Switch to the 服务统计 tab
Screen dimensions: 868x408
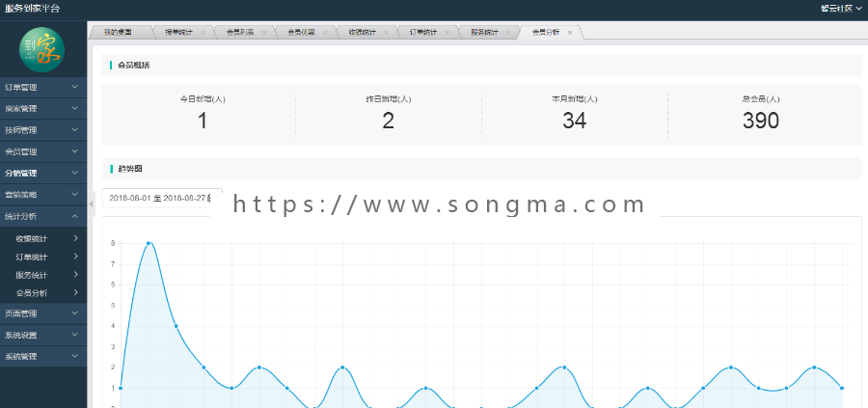pos(484,32)
